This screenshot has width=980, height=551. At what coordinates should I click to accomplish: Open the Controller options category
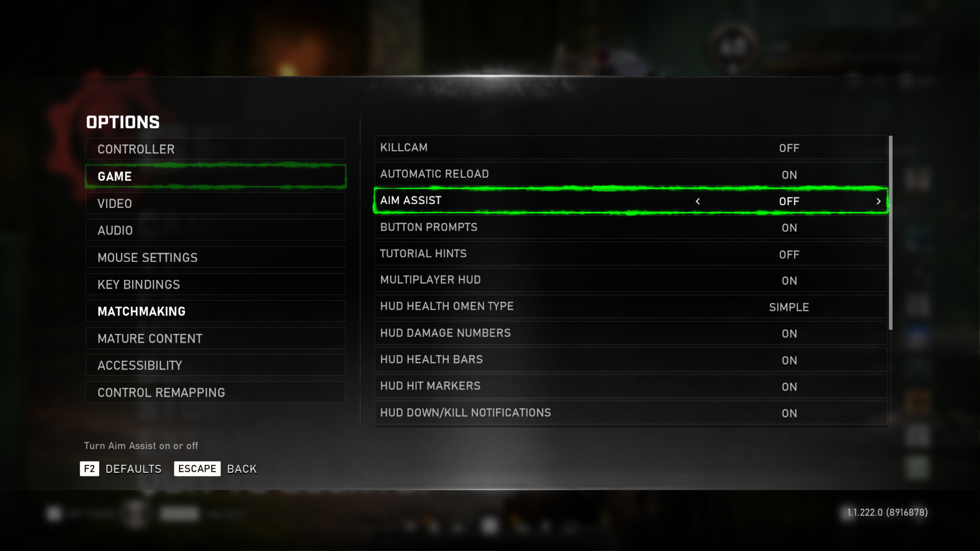[x=216, y=149]
